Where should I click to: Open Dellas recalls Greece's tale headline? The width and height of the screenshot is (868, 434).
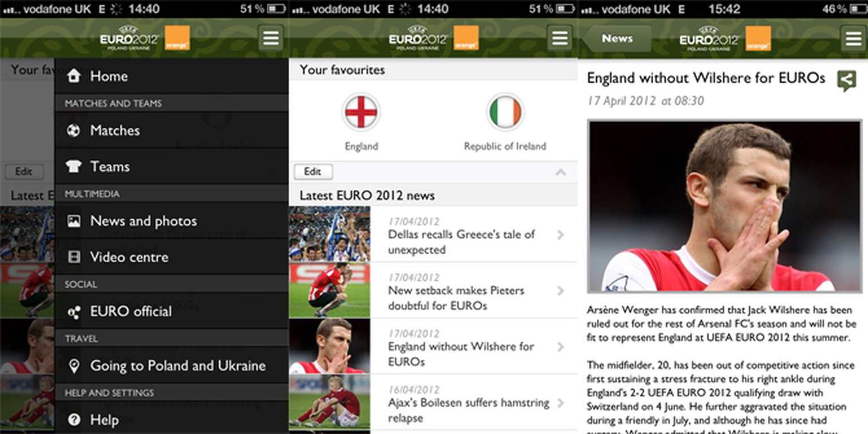click(461, 242)
